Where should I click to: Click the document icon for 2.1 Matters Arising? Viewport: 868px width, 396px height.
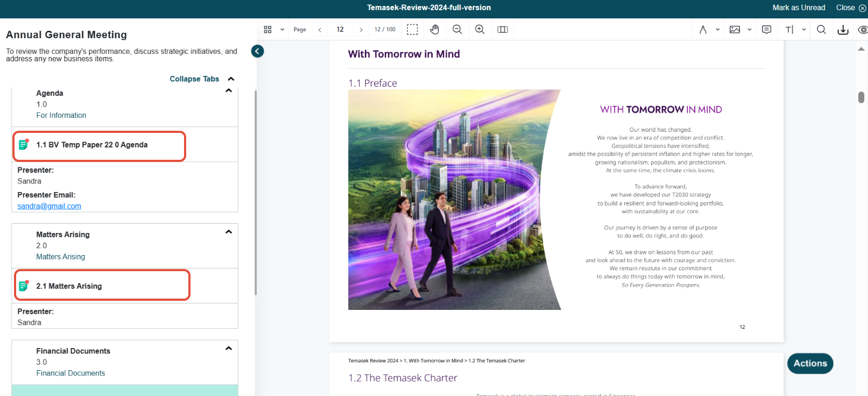[x=24, y=286]
